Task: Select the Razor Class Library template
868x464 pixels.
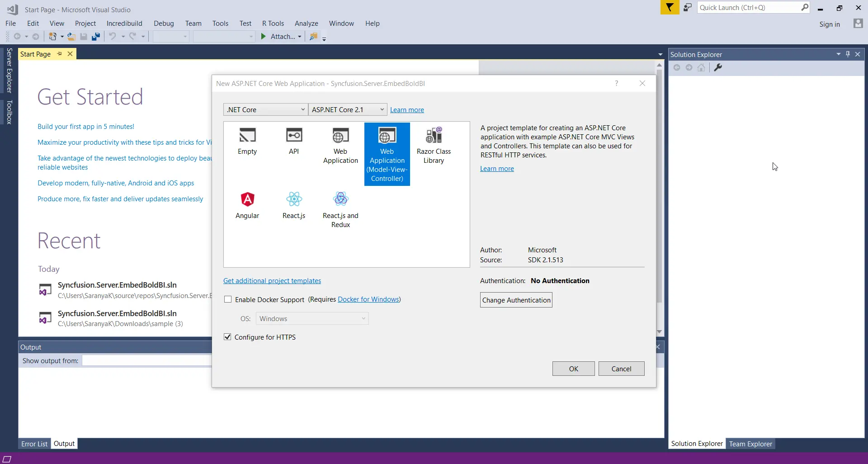Action: 434,135
